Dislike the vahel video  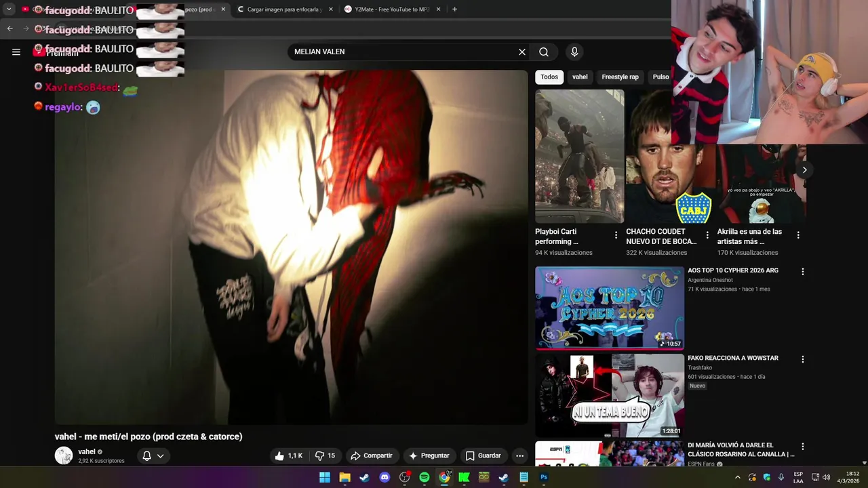click(325, 456)
